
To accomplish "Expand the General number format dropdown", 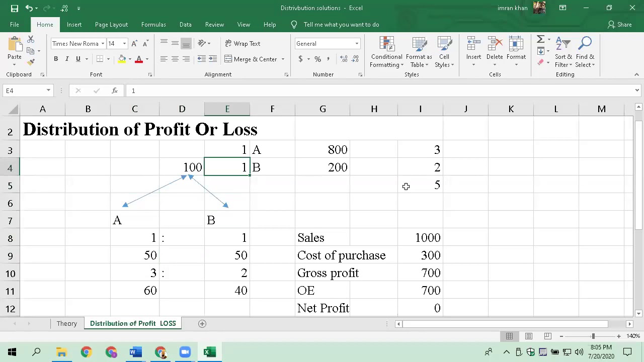I will point(357,44).
